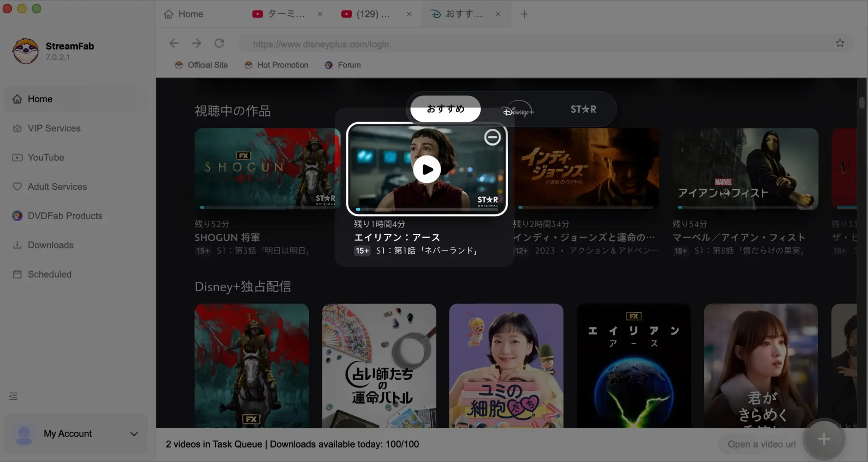Open the SHOGUN 将軍 continue-watching thumbnail

[268, 168]
